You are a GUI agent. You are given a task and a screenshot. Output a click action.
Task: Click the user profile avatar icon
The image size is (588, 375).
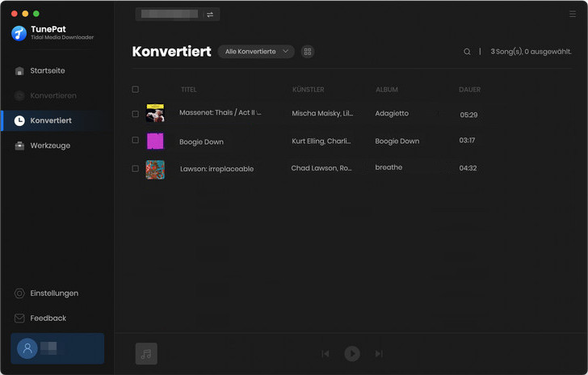[27, 348]
